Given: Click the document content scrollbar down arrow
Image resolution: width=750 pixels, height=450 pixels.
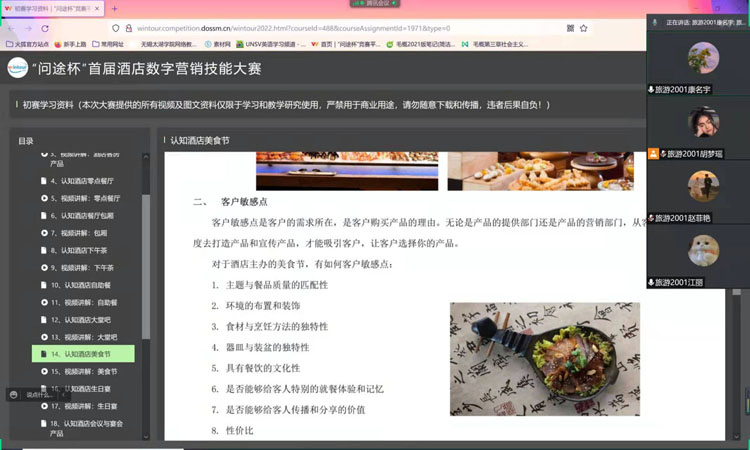Looking at the screenshot, I should pos(737,436).
